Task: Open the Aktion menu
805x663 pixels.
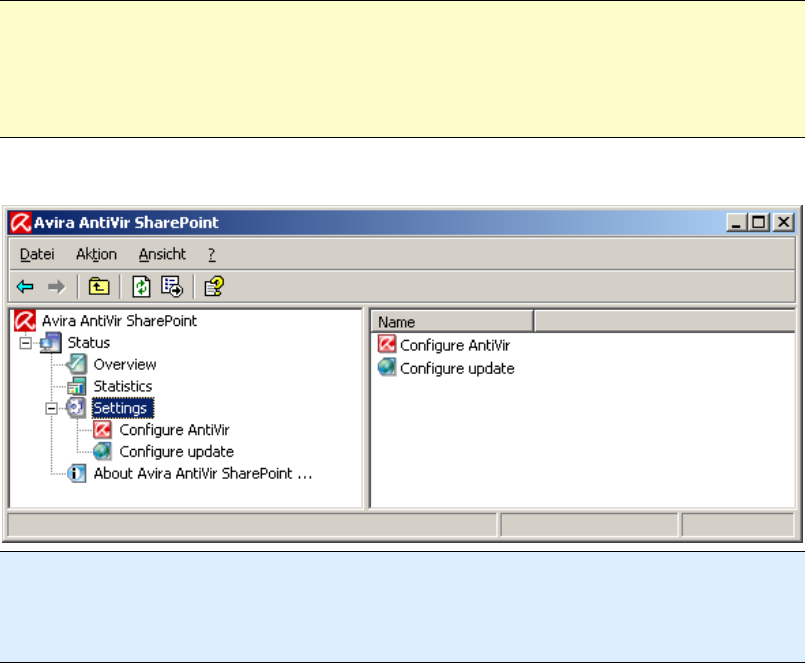Action: pyautogui.click(x=97, y=254)
